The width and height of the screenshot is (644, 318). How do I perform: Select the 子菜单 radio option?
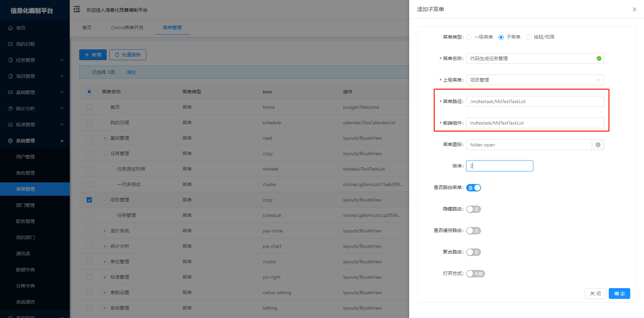pyautogui.click(x=501, y=37)
